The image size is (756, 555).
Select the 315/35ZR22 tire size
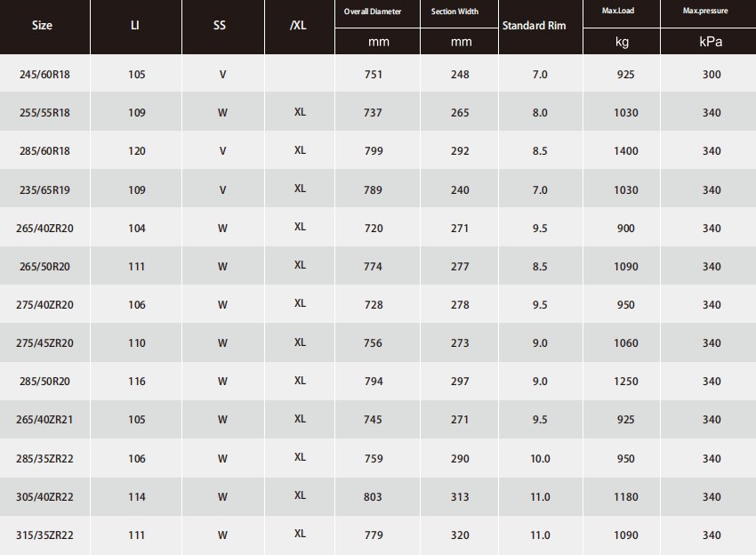44,535
